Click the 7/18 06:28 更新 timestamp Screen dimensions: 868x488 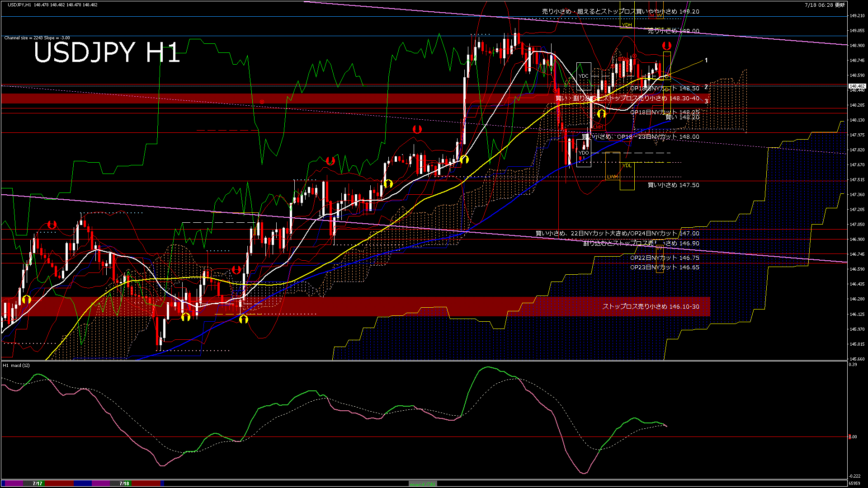coord(825,5)
